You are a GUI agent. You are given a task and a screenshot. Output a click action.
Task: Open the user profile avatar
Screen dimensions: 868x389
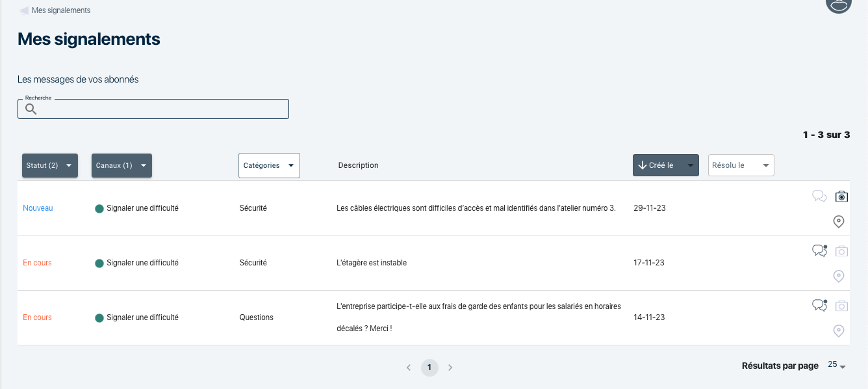click(838, 4)
